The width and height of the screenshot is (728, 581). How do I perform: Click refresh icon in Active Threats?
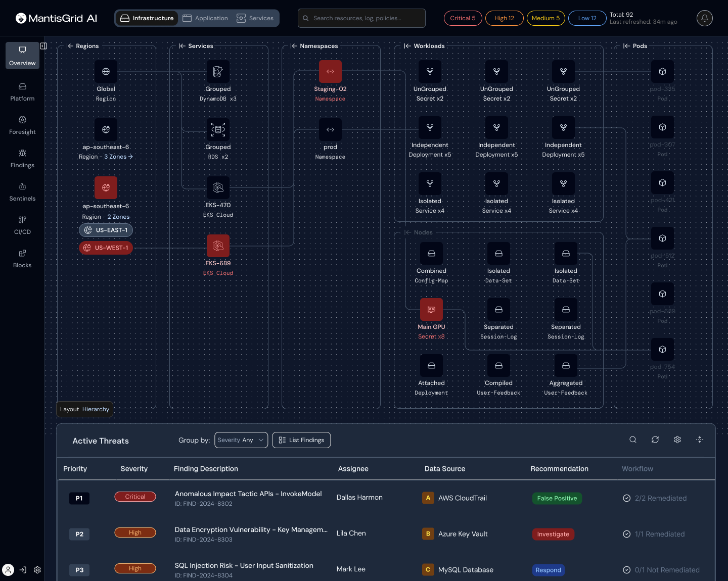[655, 440]
